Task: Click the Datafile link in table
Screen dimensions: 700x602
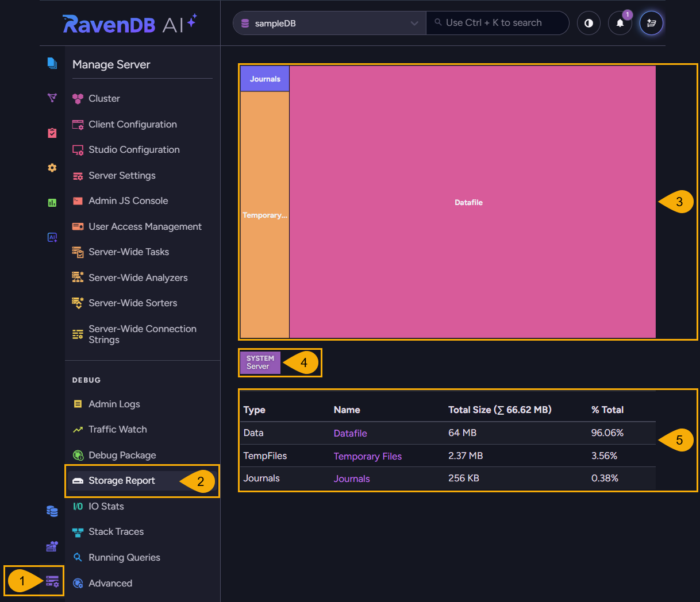Action: [x=350, y=433]
